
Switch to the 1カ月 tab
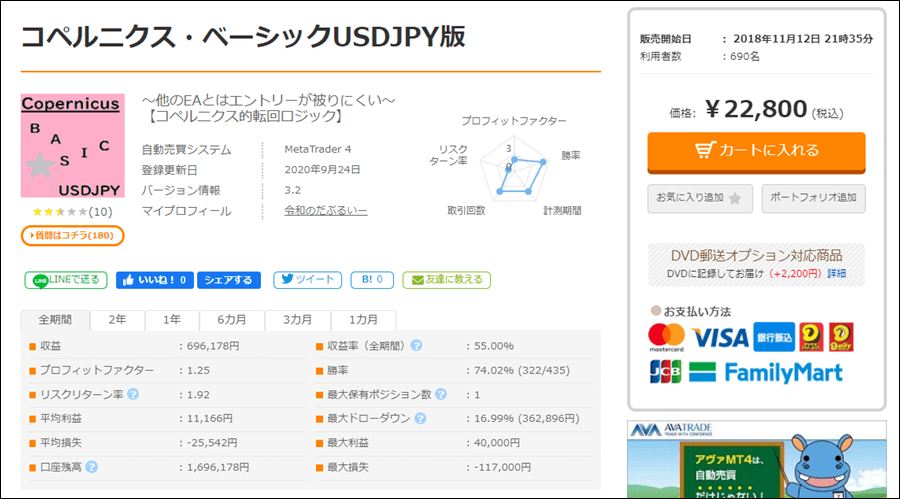coord(363,320)
